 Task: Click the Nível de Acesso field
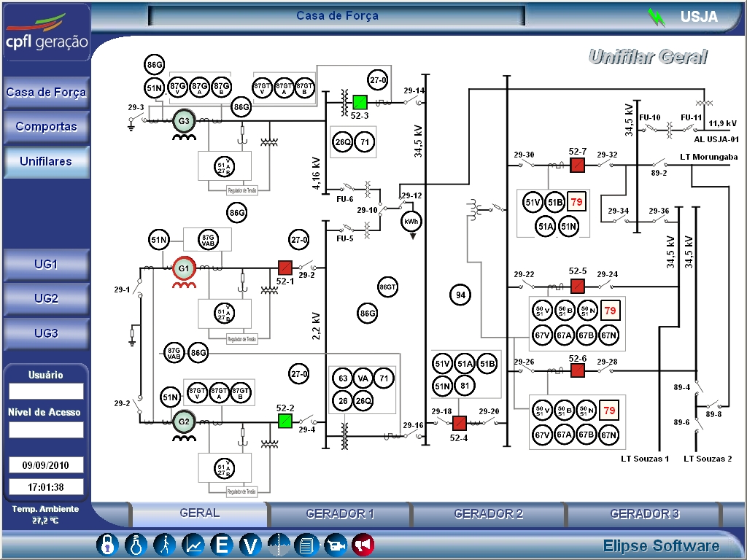point(46,430)
